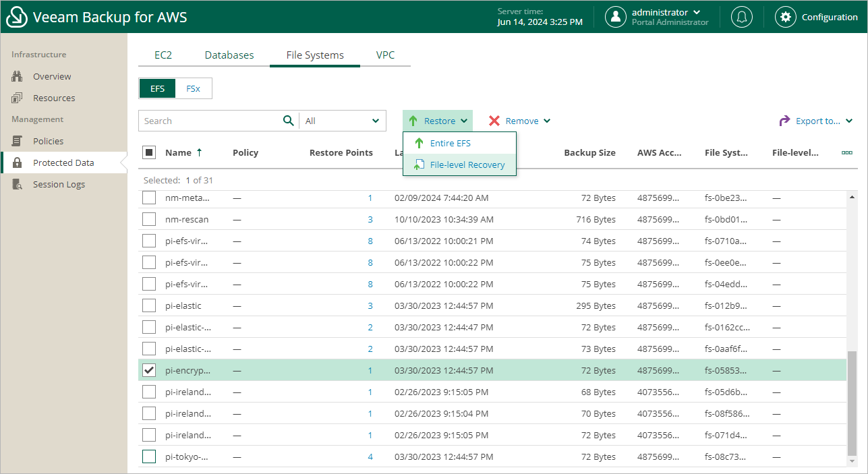Screen dimensions: 868x474
Task: Toggle the select-all checkbox in the table header
Action: (149, 152)
